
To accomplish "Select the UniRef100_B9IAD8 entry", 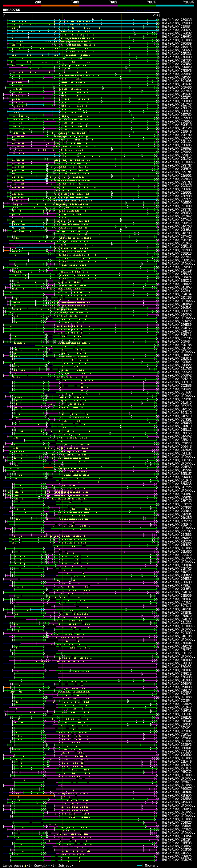I will (x=177, y=81).
